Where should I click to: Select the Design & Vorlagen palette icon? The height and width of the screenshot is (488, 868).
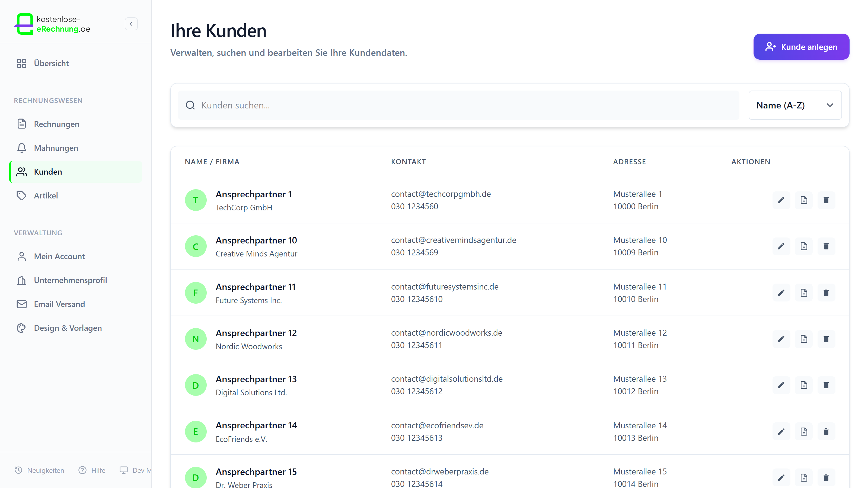[22, 328]
